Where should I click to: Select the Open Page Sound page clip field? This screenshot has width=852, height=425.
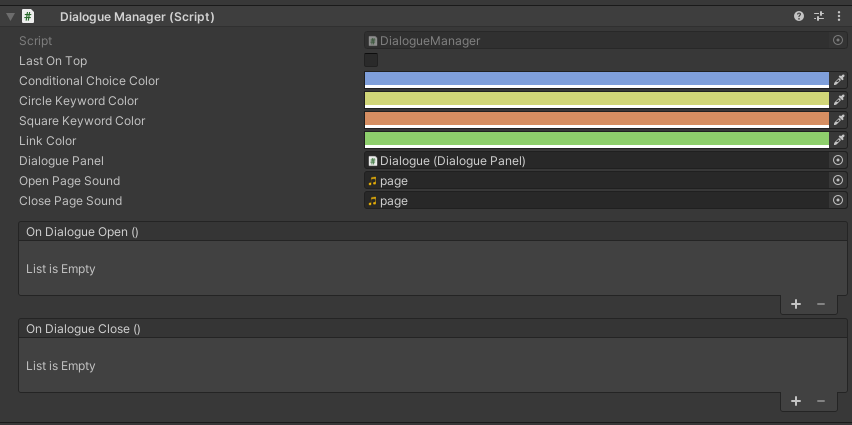pos(596,181)
